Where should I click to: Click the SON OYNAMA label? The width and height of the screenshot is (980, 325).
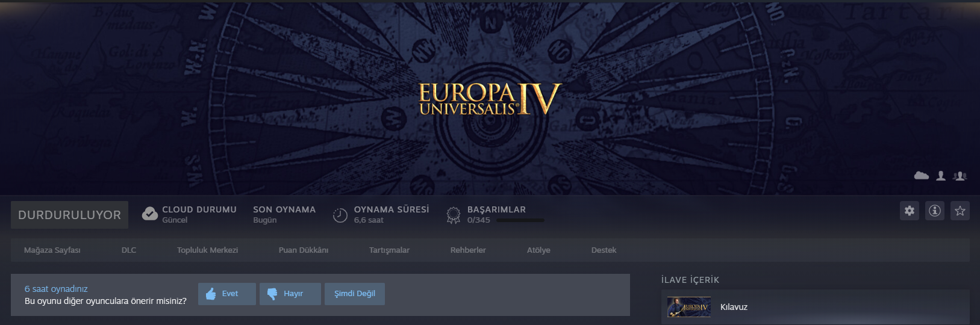[x=284, y=209]
